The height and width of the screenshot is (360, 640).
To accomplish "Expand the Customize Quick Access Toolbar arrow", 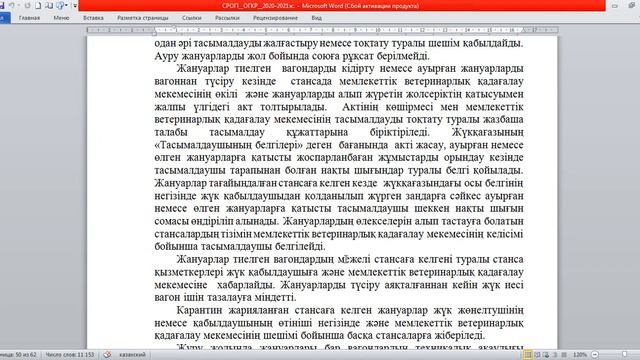I will tap(75, 6).
